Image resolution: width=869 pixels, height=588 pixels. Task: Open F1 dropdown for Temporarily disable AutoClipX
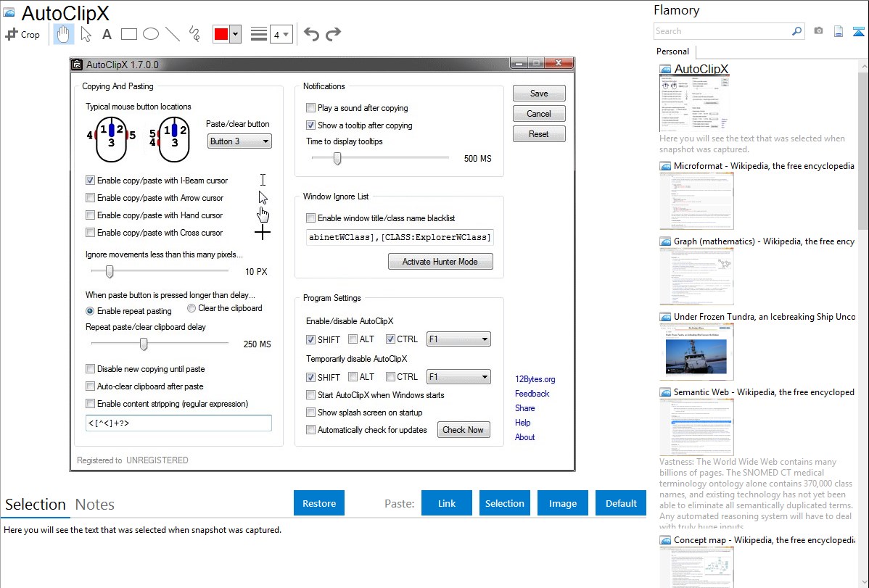[458, 377]
